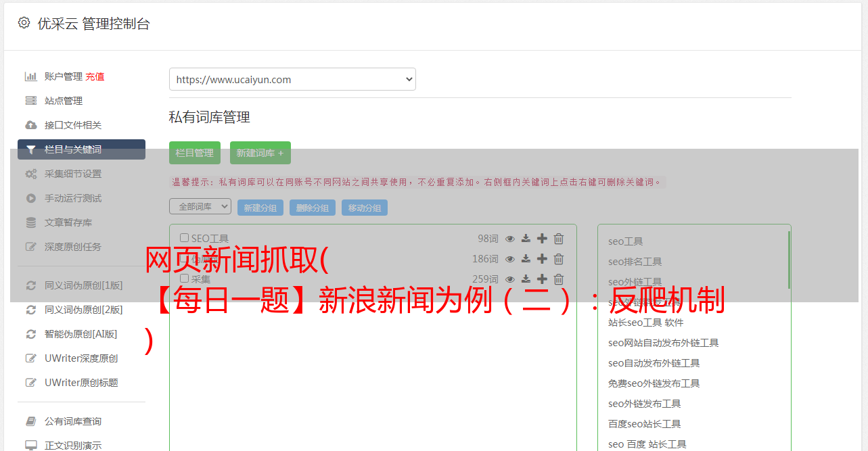Click the 账户管理 bar chart icon

click(x=31, y=76)
